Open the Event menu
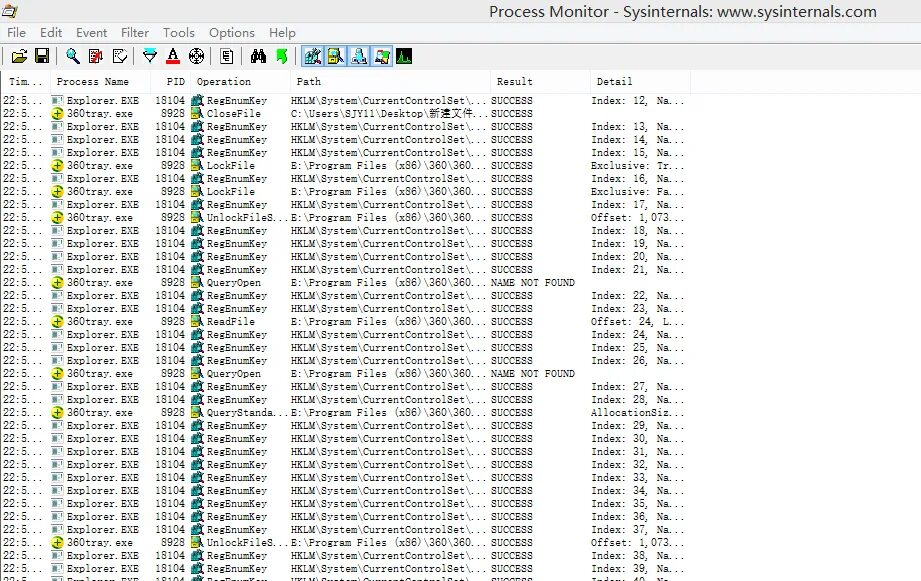The width and height of the screenshot is (921, 581). click(92, 33)
